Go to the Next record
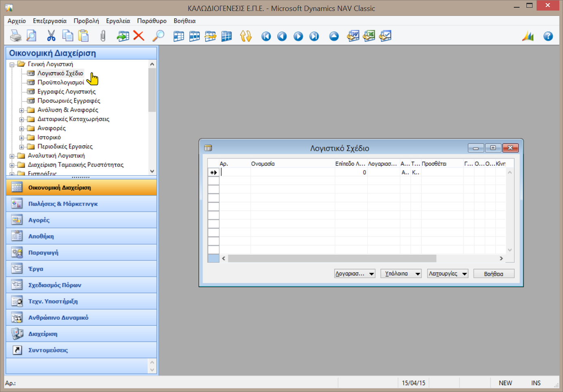Viewport: 563px width, 392px height. (x=298, y=37)
